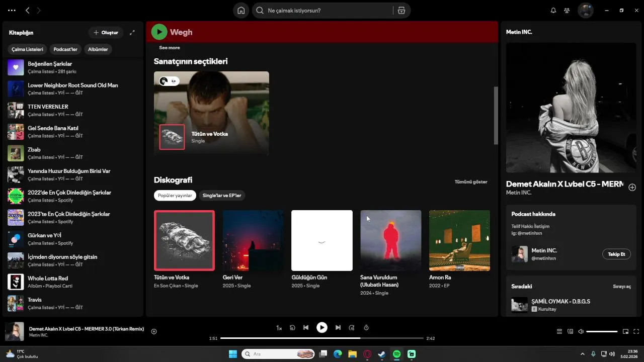Navigate forward with the right arrow
The image size is (644, 362).
coord(39,11)
